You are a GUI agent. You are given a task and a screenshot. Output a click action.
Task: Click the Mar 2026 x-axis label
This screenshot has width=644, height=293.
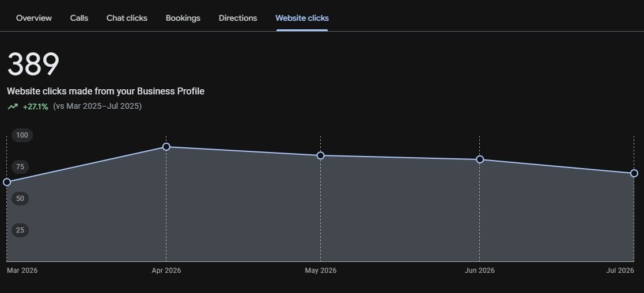click(x=22, y=271)
